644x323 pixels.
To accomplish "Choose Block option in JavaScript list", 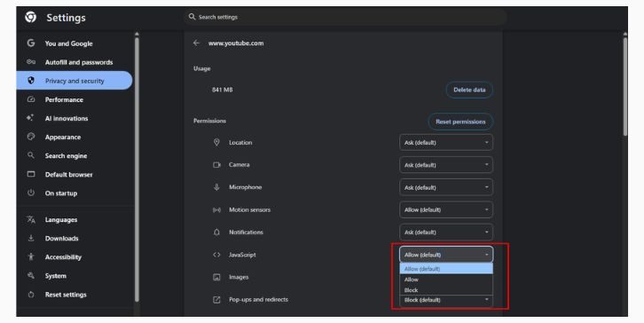I will [x=446, y=289].
